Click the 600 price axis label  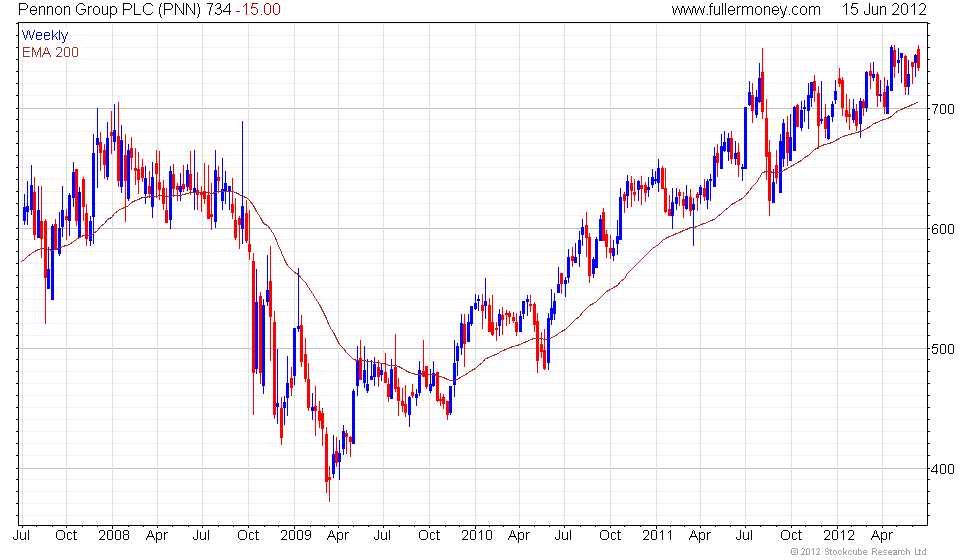942,229
